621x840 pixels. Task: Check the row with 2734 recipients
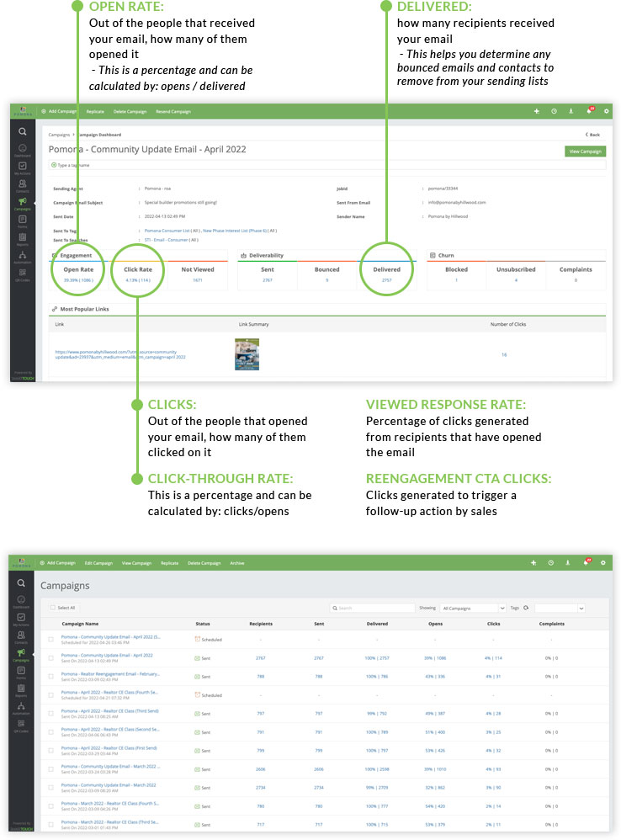pos(50,788)
